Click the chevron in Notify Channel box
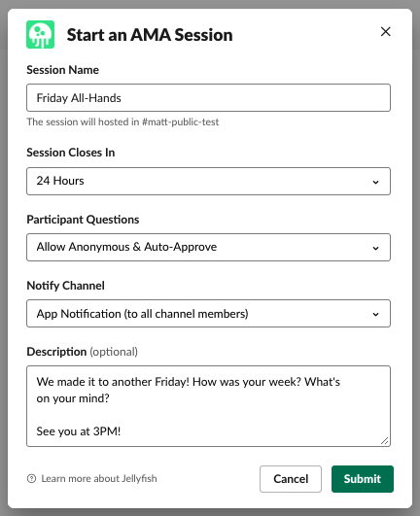Image resolution: width=420 pixels, height=516 pixels. click(x=375, y=314)
